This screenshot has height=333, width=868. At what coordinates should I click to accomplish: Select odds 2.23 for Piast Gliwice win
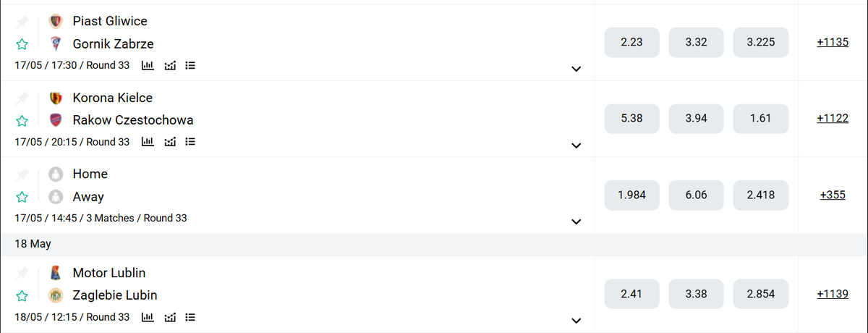(631, 42)
